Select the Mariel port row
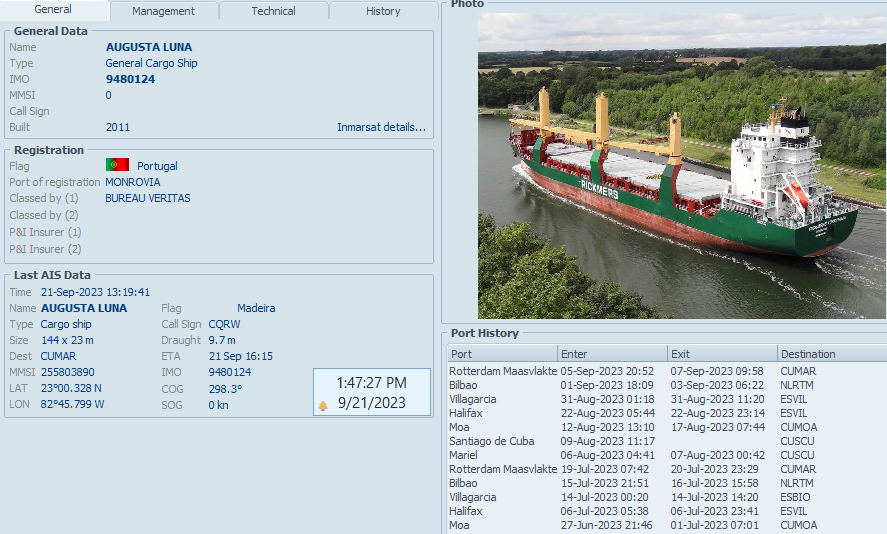Viewport: 887px width, 534px height. (x=668, y=455)
